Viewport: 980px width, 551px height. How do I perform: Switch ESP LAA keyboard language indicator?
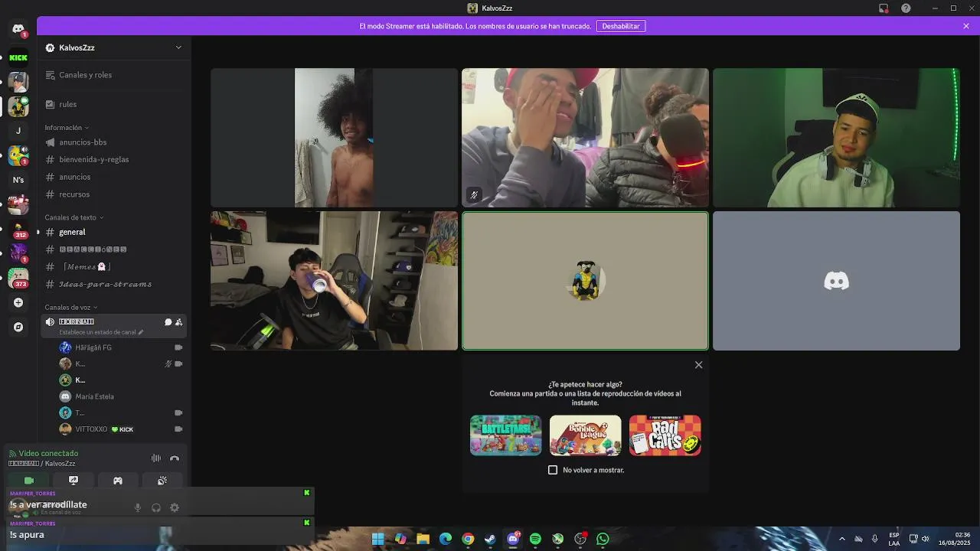tap(894, 539)
